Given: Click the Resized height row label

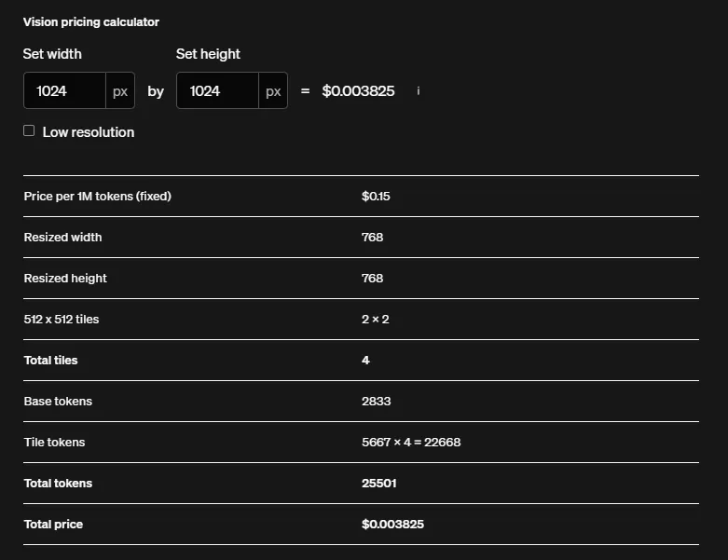Looking at the screenshot, I should coord(65,279).
